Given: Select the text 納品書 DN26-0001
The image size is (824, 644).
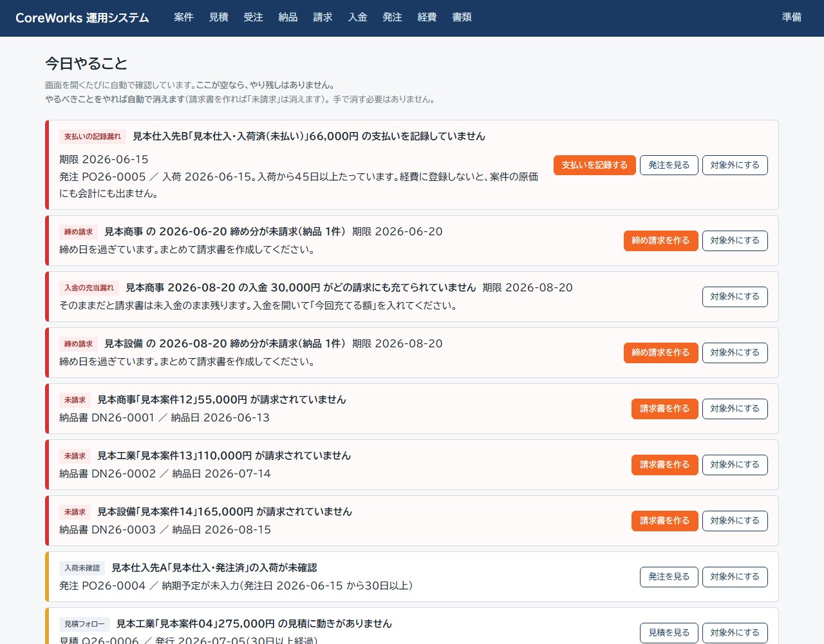Looking at the screenshot, I should pyautogui.click(x=107, y=418).
